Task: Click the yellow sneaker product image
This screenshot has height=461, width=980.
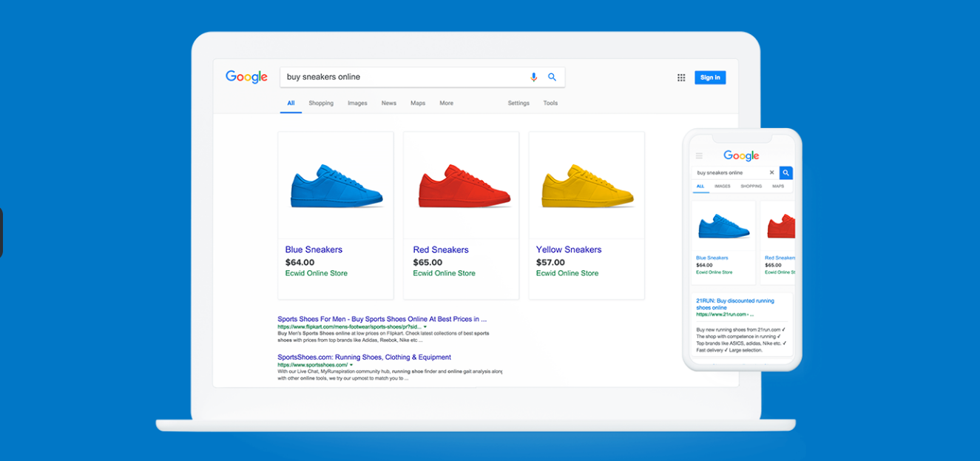Action: [x=588, y=186]
